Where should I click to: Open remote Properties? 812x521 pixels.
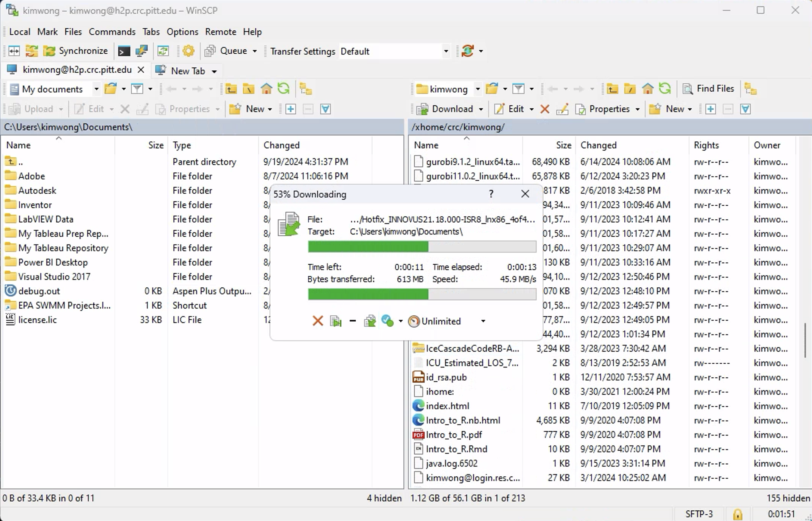click(603, 109)
